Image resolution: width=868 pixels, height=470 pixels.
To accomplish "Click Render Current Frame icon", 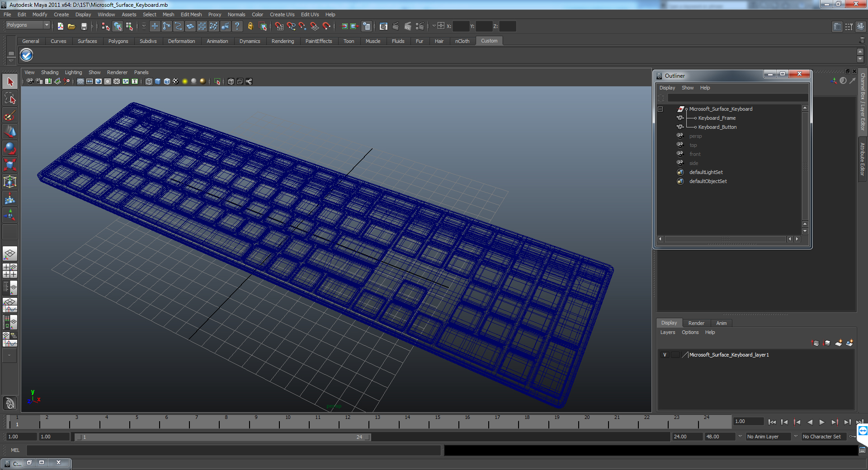I will (396, 26).
